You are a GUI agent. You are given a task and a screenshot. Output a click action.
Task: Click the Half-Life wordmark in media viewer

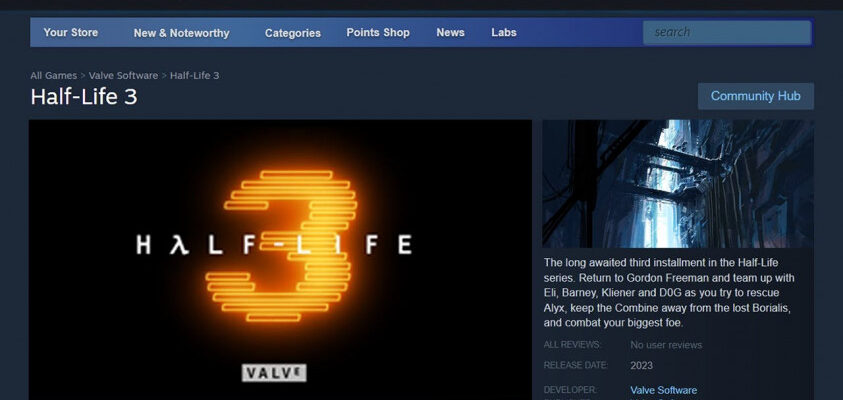coord(274,245)
